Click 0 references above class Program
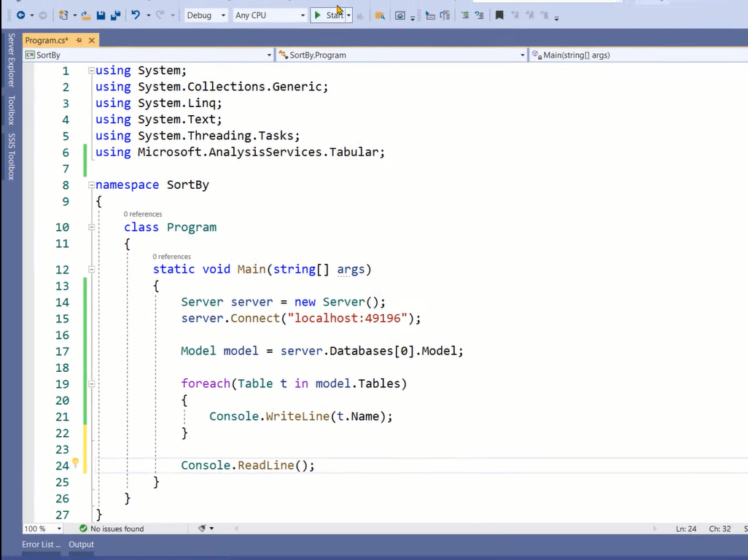The image size is (748, 560). (143, 214)
